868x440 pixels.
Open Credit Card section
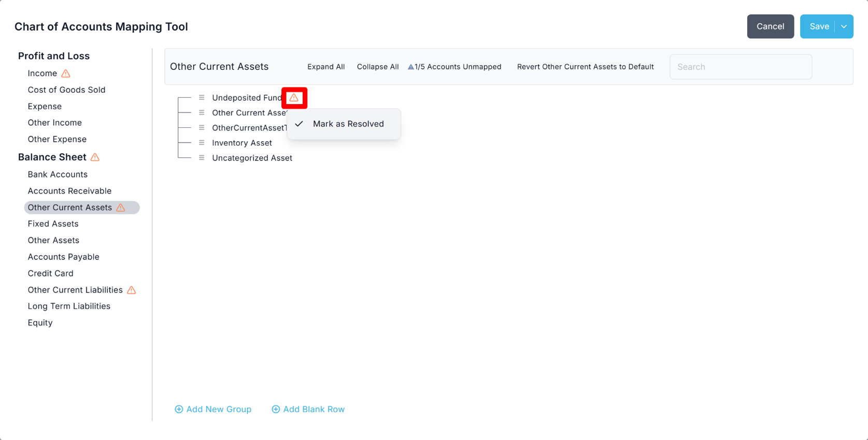[50, 273]
